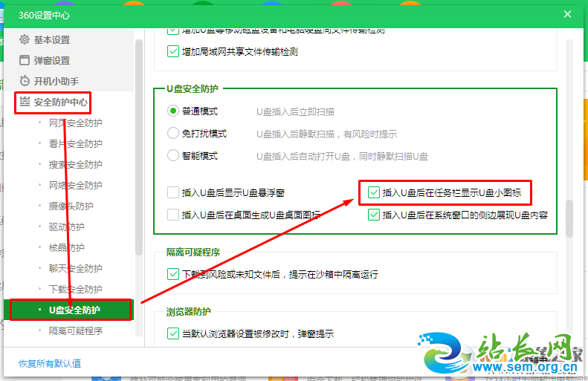The width and height of the screenshot is (588, 381).
Task: Click the 安全防护中心 icon in sidebar
Action: pyautogui.click(x=25, y=102)
